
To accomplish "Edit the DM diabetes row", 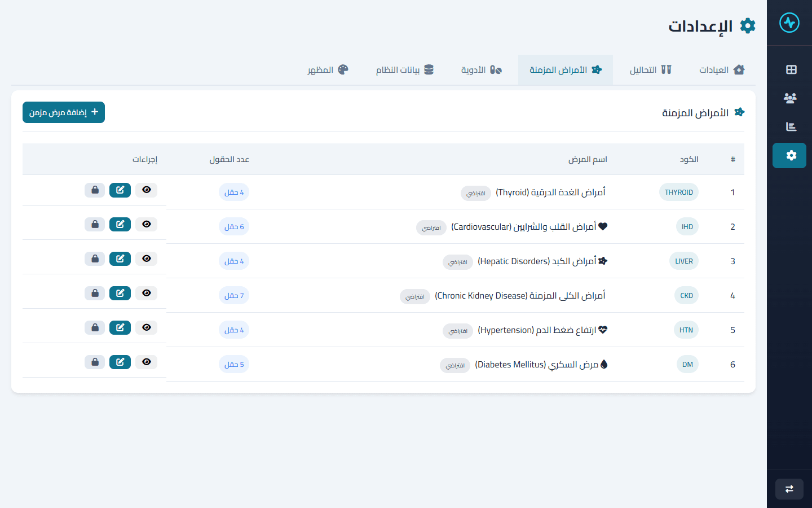I will coord(120,362).
